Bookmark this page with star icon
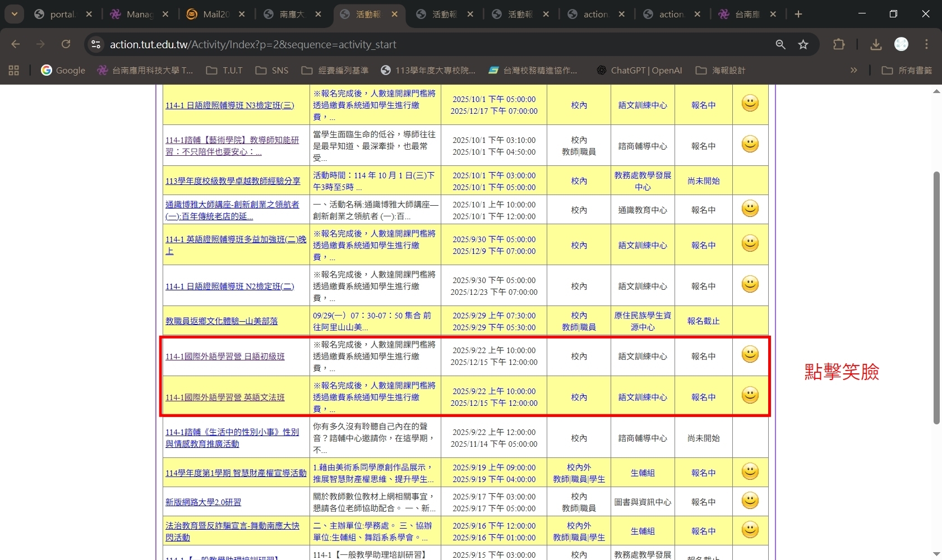Screen dimensions: 942x560 (803, 44)
